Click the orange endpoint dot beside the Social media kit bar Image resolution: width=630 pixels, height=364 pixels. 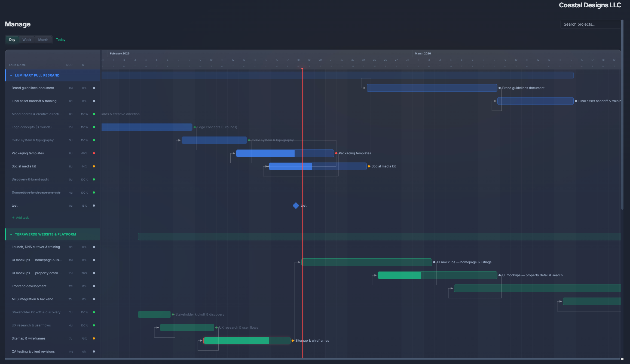click(x=369, y=166)
